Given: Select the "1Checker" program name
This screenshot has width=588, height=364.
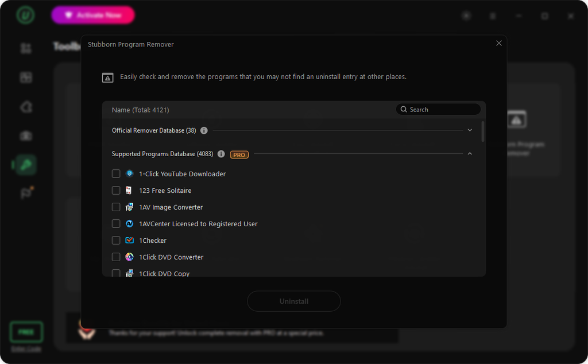Looking at the screenshot, I should (x=153, y=241).
